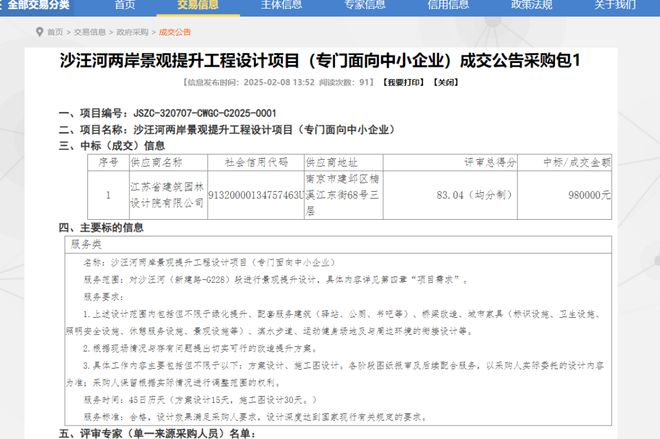This screenshot has width=660, height=439.
Task: Click the publish time 2025-02-08 13:52
Action: point(279,82)
